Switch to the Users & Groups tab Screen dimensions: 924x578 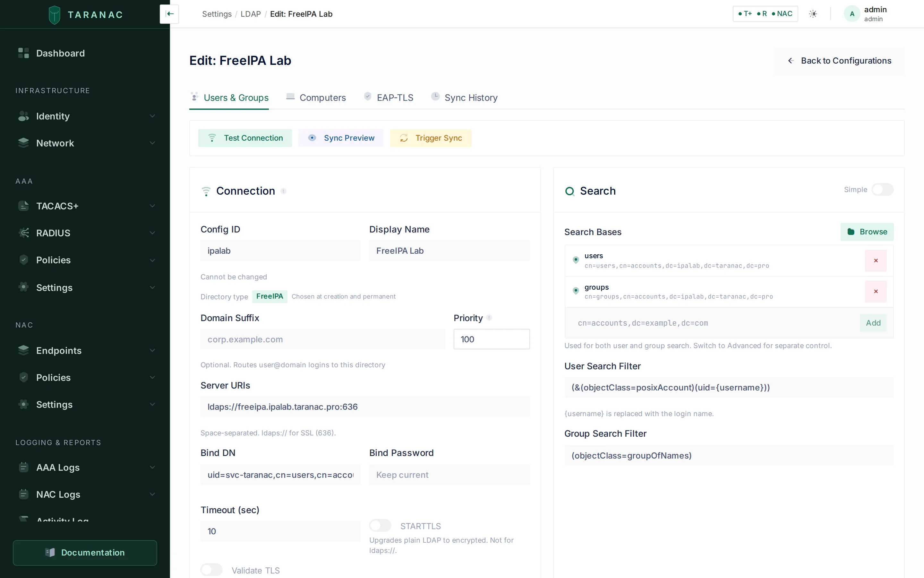tap(229, 98)
